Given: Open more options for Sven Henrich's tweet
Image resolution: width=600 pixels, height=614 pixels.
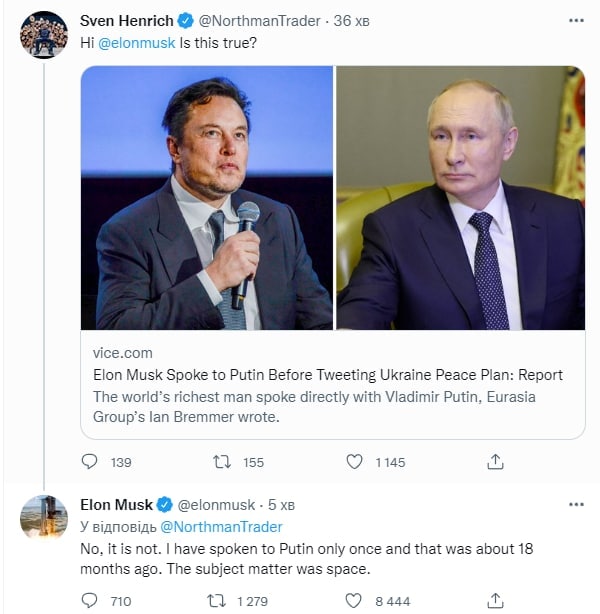Looking at the screenshot, I should point(575,20).
